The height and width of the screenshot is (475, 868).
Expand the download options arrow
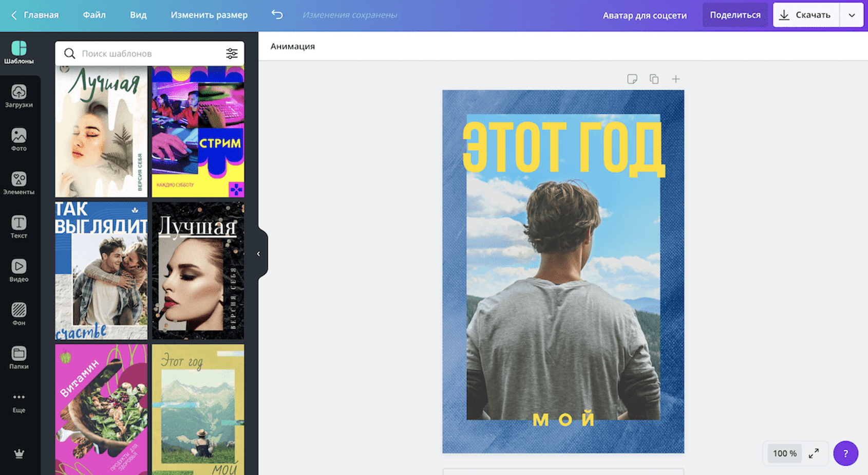pyautogui.click(x=852, y=15)
